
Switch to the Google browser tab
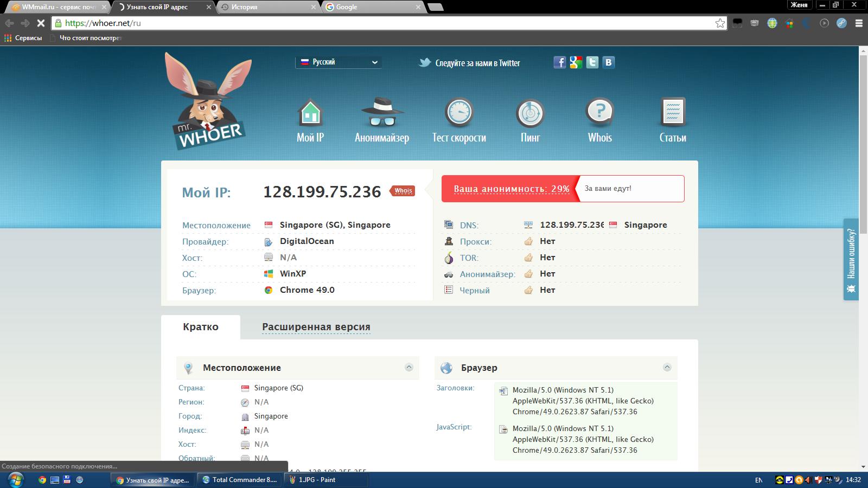point(372,7)
